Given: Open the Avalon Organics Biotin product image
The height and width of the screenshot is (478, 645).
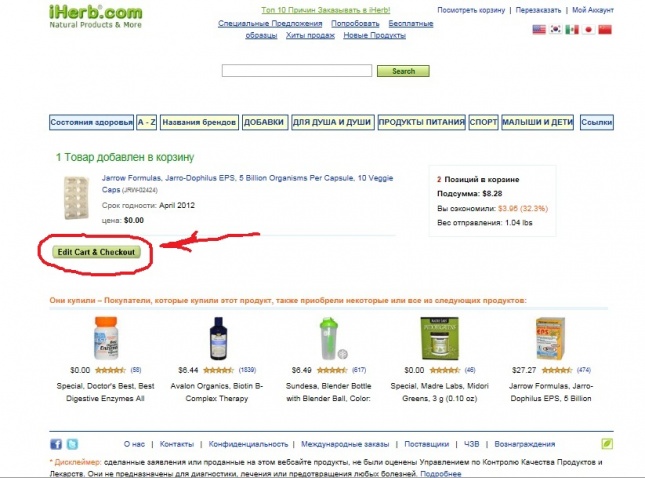Looking at the screenshot, I should pyautogui.click(x=218, y=339).
